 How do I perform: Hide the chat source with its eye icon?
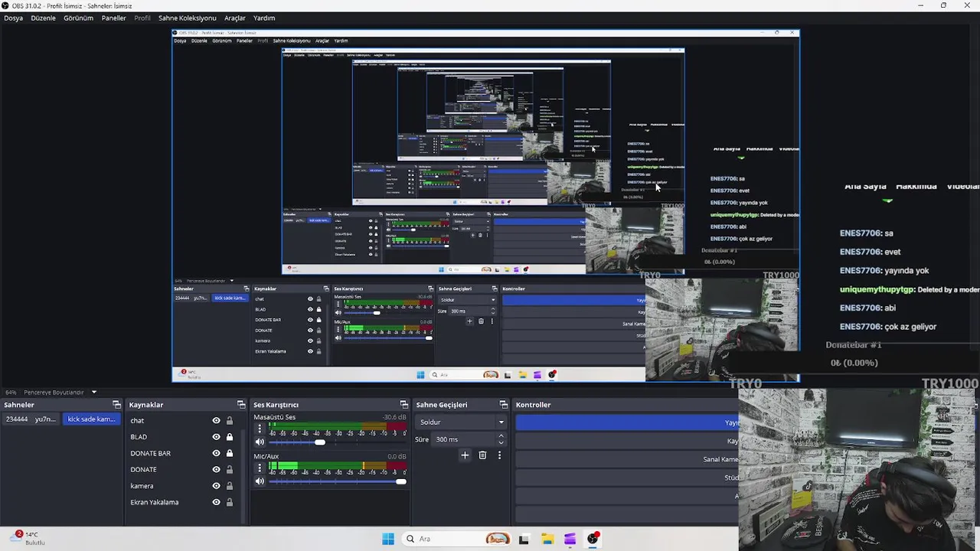[216, 421]
